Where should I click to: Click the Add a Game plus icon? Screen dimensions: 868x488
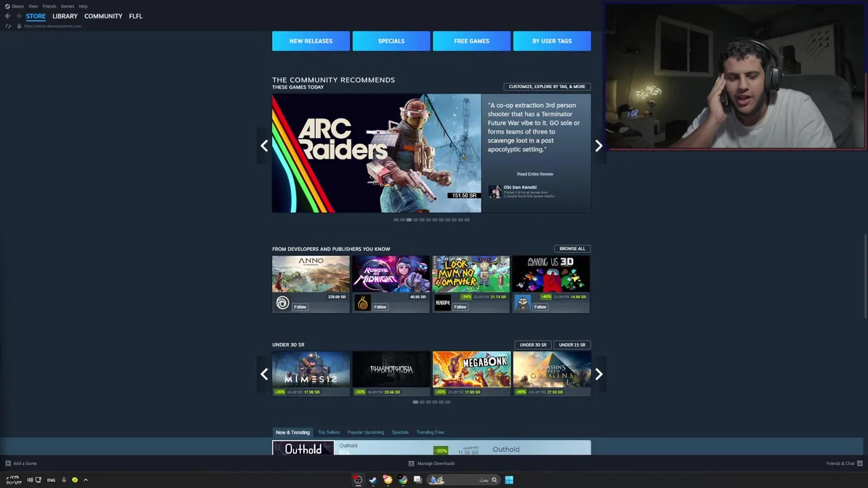[8, 464]
